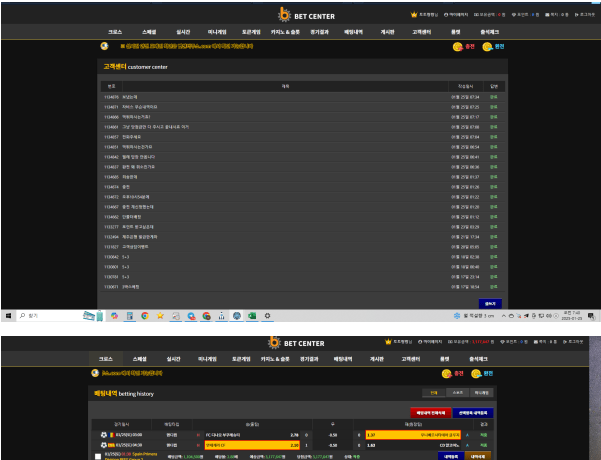
Task: Open 배팅내역 menu above the betting history page
Action: pyautogui.click(x=343, y=359)
